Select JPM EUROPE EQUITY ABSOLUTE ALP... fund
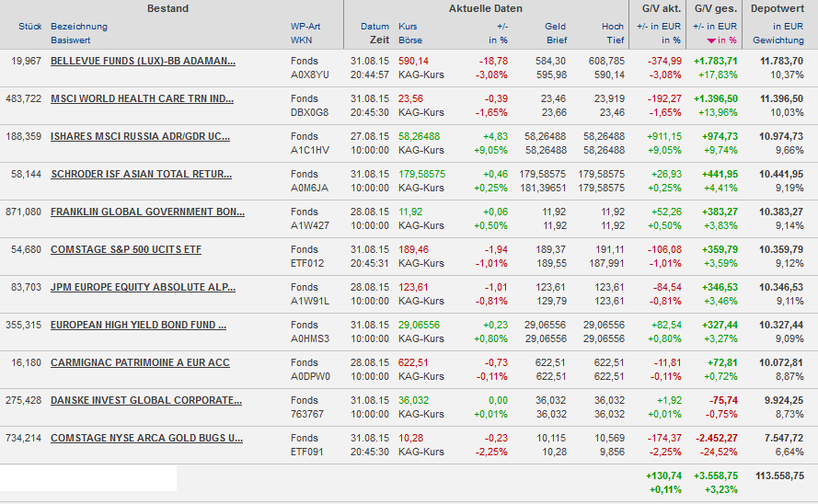 click(143, 287)
